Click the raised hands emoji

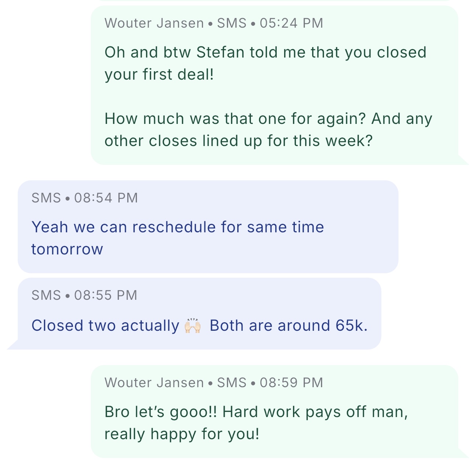193,326
